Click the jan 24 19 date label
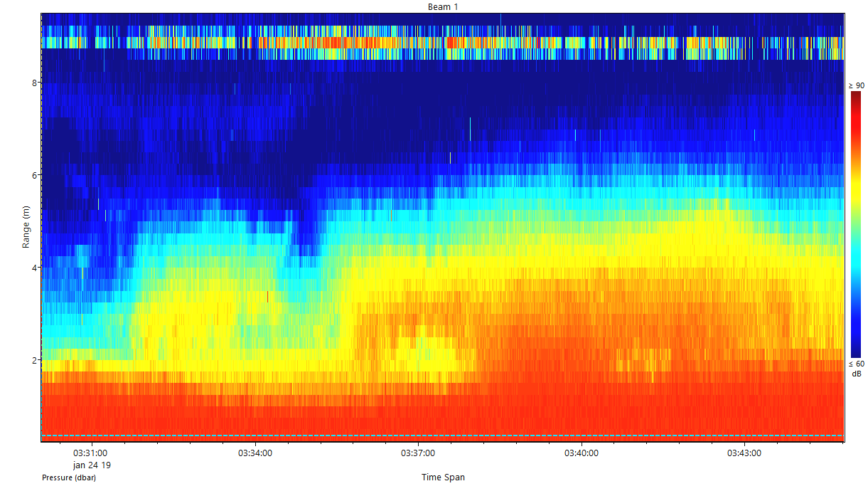 click(92, 465)
